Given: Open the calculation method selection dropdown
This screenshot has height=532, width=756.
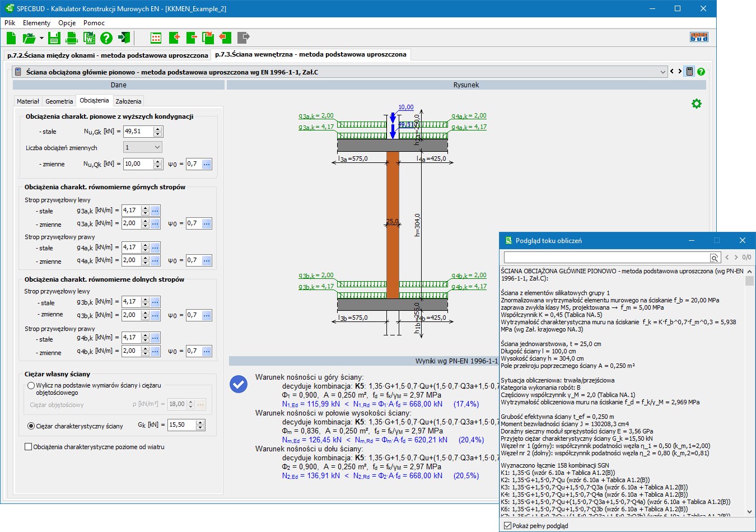Looking at the screenshot, I should (x=663, y=72).
